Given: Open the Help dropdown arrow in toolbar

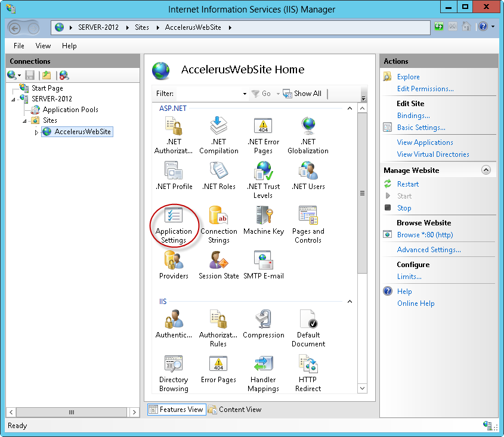Looking at the screenshot, I should pos(493,27).
